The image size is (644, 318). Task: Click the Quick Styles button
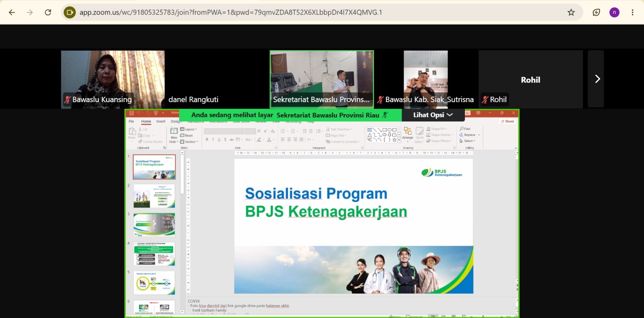[x=419, y=135]
